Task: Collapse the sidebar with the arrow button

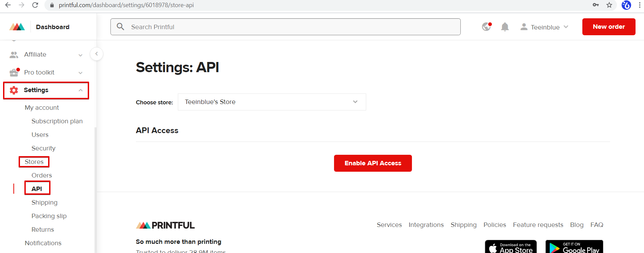Action: pos(97,54)
